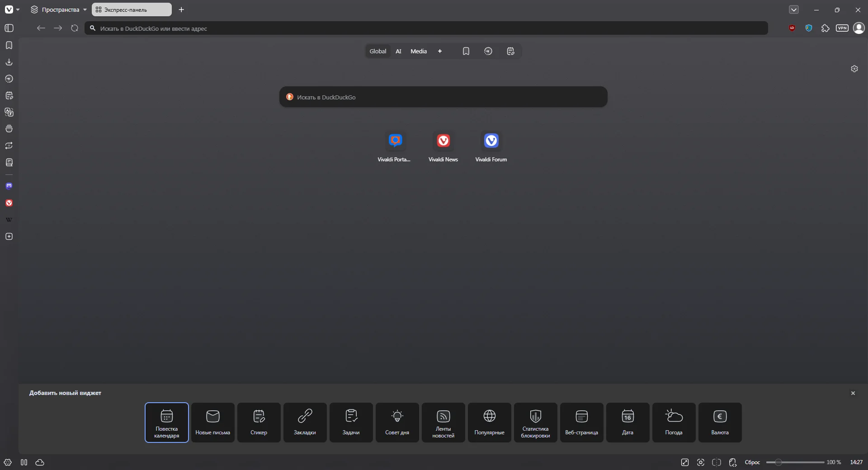Open the shield extension icon
The height and width of the screenshot is (470, 868).
click(x=809, y=28)
